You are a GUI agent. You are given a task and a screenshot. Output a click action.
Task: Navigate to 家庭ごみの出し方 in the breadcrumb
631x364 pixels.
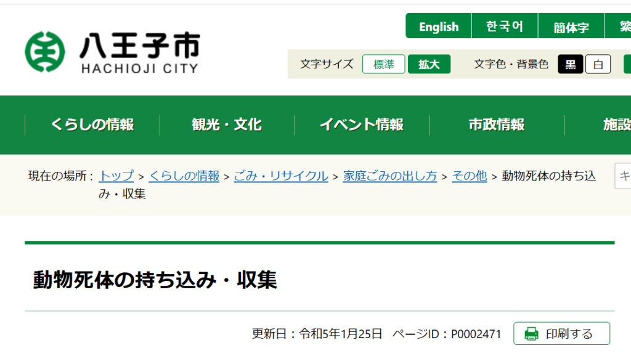click(x=390, y=176)
